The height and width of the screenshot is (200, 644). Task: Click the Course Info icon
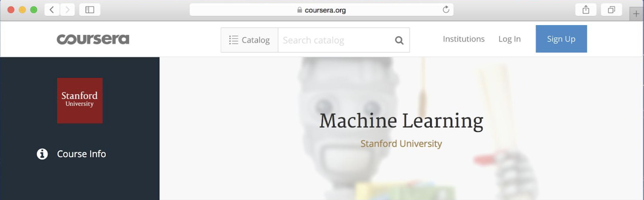(42, 154)
